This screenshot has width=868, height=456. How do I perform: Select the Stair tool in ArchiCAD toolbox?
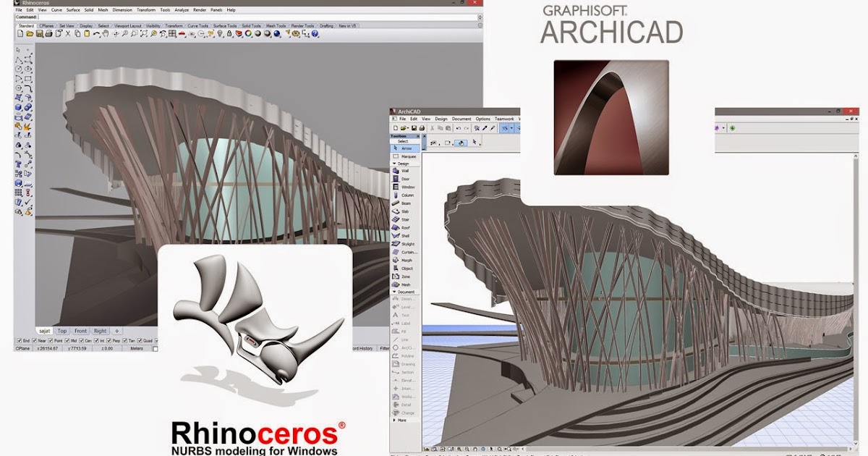coord(406,219)
